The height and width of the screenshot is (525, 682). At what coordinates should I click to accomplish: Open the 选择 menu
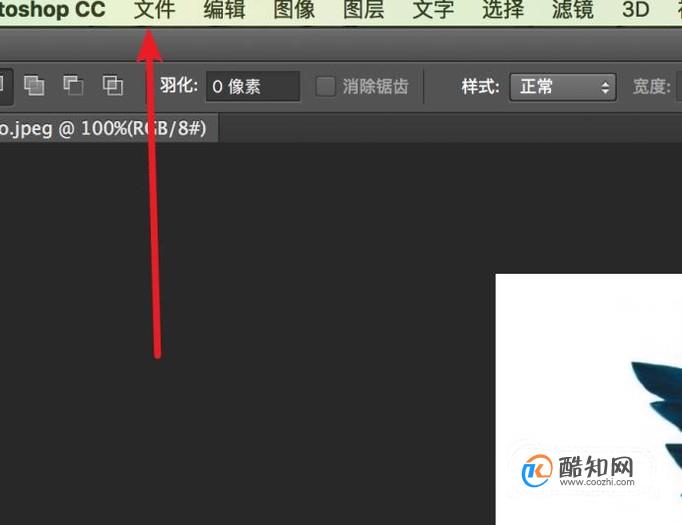click(x=503, y=10)
